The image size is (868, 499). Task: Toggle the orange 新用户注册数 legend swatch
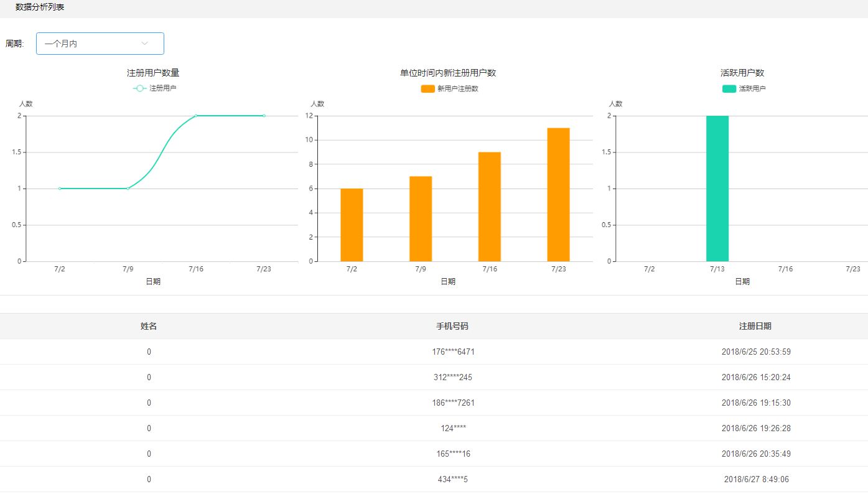pyautogui.click(x=427, y=89)
